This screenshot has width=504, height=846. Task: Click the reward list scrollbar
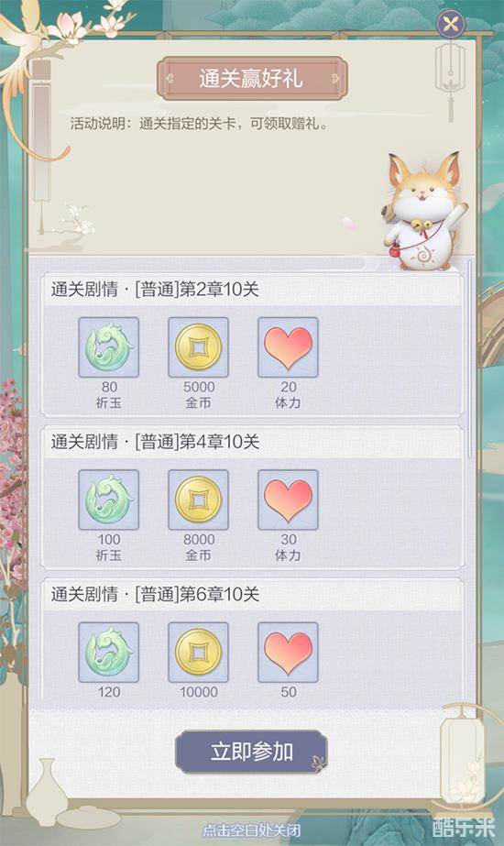469,358
